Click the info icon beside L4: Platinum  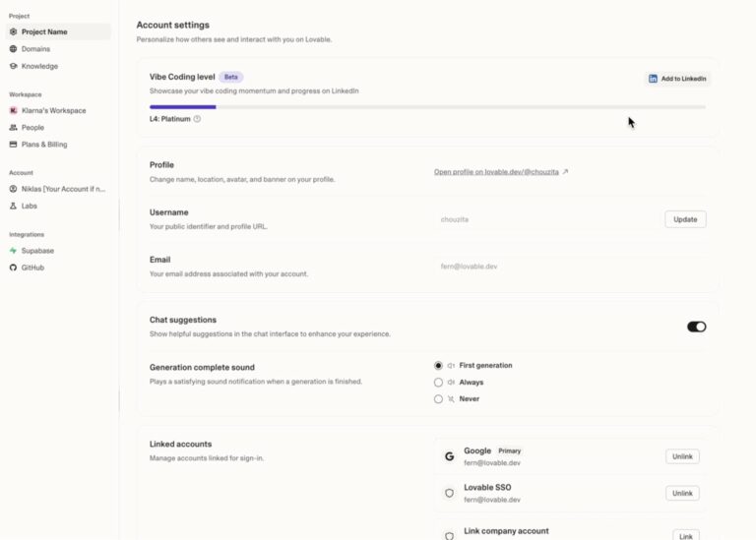pos(197,119)
